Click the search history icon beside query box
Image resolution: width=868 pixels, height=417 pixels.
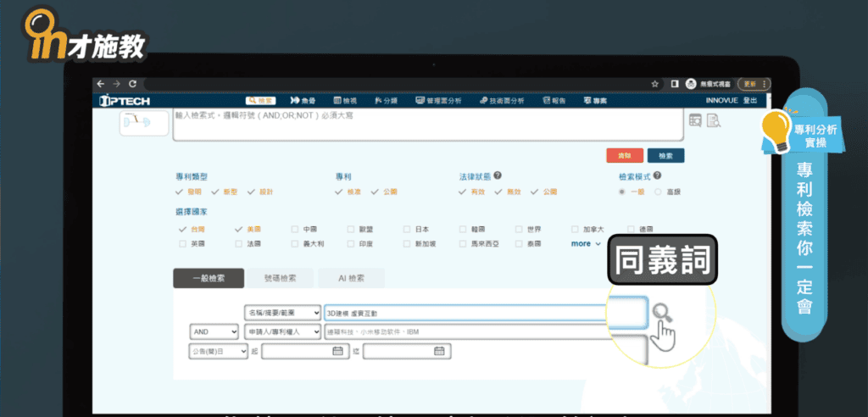[696, 121]
